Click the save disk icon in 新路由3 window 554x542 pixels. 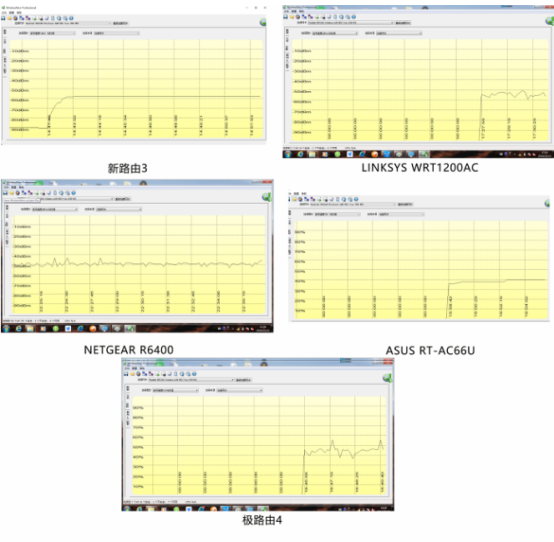click(3, 18)
